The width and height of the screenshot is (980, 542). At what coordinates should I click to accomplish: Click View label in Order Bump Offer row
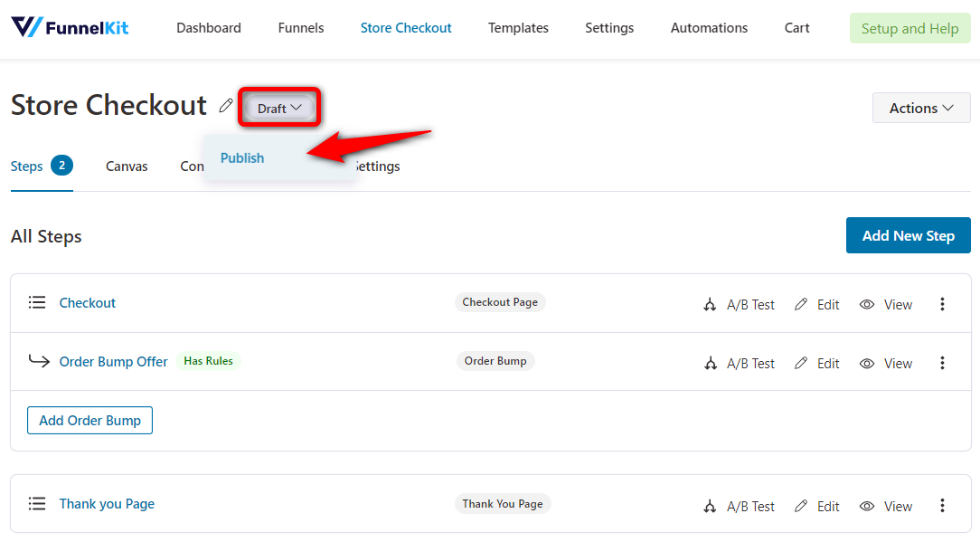coord(898,364)
